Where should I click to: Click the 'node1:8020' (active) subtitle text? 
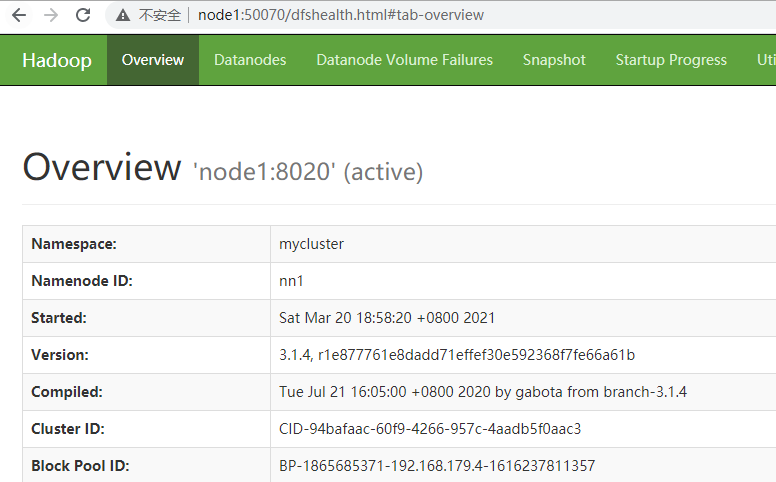pyautogui.click(x=308, y=172)
